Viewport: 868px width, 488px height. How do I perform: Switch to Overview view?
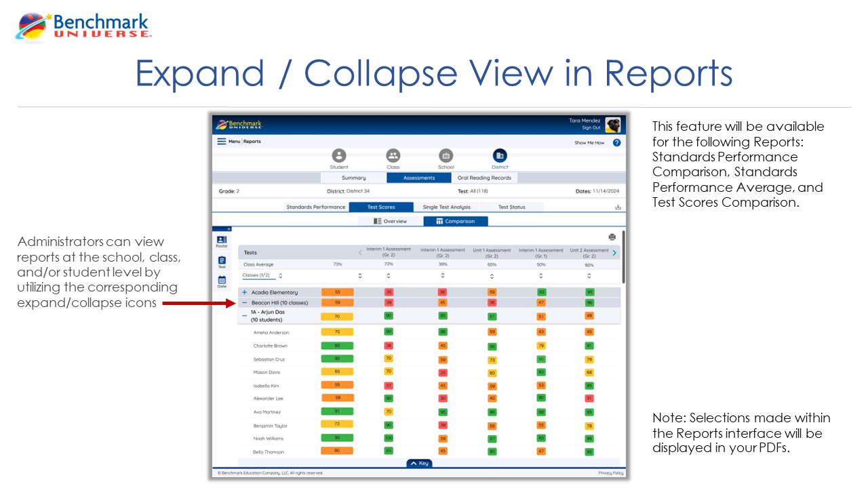pos(391,221)
